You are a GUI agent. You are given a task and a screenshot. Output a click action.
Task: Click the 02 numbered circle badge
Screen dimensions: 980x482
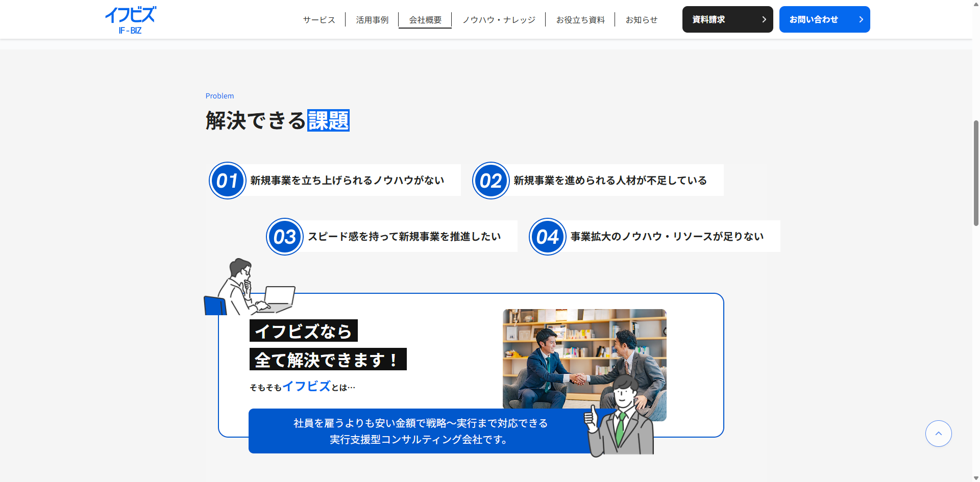[491, 181]
